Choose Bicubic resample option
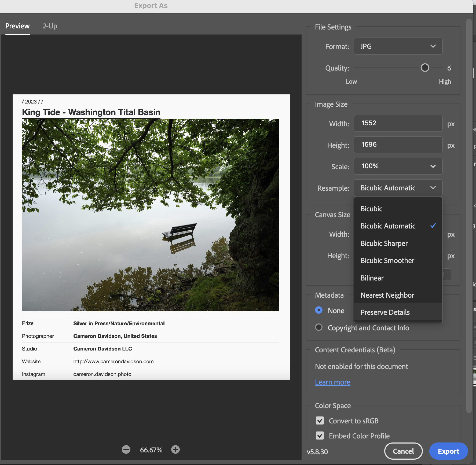This screenshot has height=465, width=476. [x=398, y=209]
